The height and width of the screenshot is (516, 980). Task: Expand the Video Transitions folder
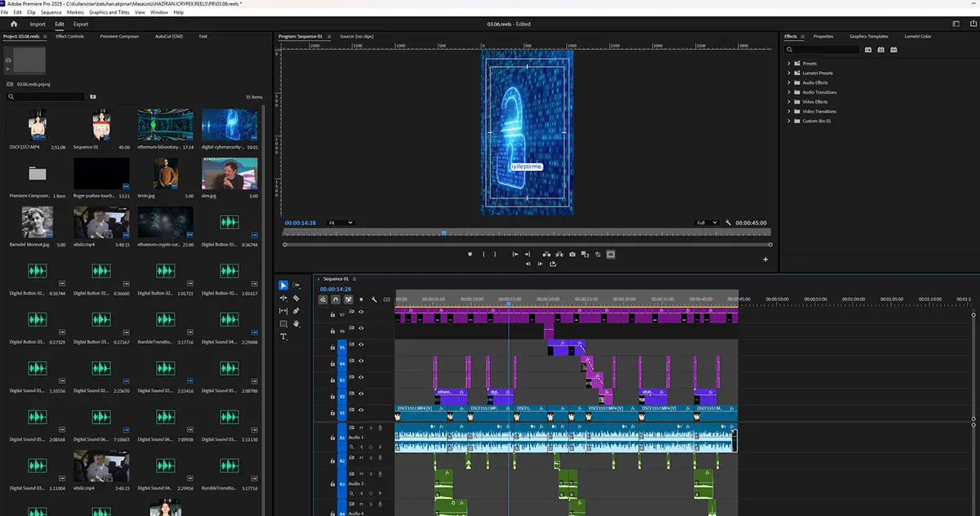(x=789, y=111)
